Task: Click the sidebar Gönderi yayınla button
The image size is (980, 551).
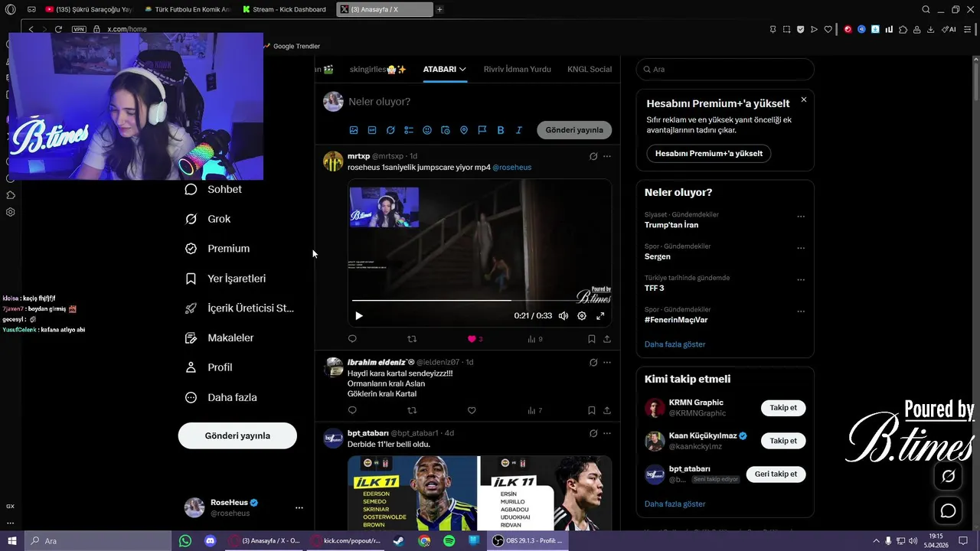Action: pos(237,435)
